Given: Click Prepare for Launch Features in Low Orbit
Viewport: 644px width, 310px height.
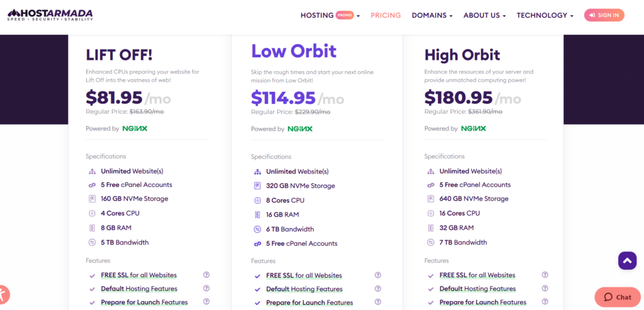Looking at the screenshot, I should pos(309,302).
